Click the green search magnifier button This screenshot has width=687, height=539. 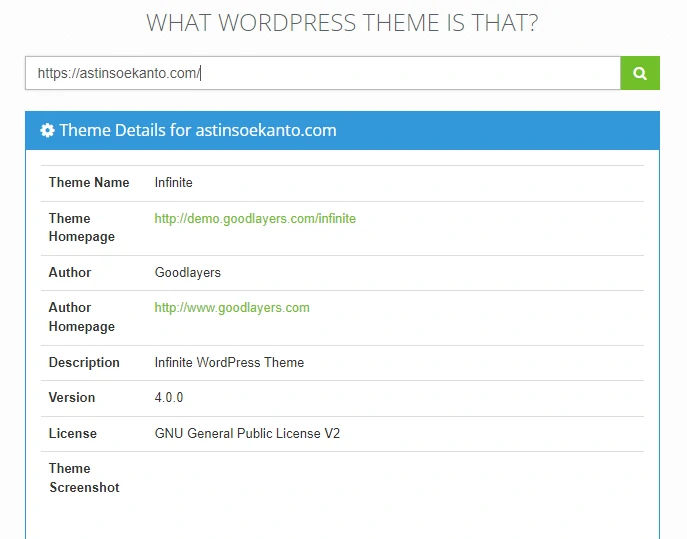[x=640, y=73]
